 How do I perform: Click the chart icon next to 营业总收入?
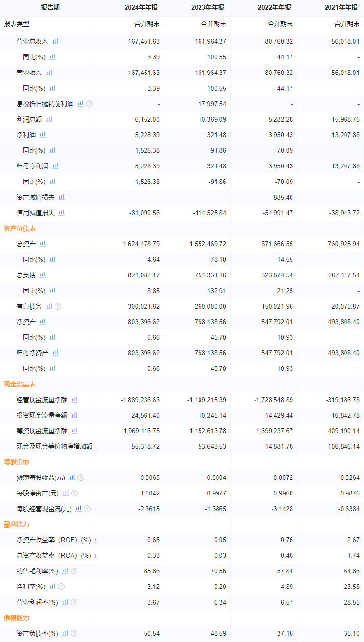pyautogui.click(x=55, y=41)
